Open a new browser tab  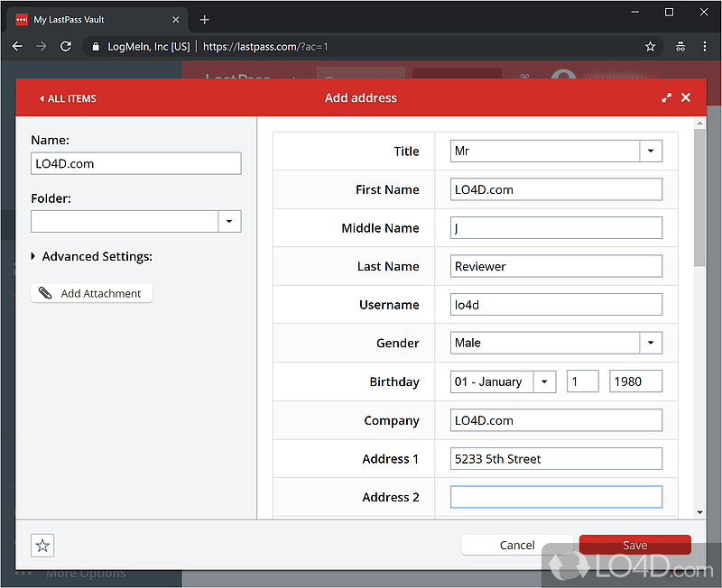click(205, 19)
